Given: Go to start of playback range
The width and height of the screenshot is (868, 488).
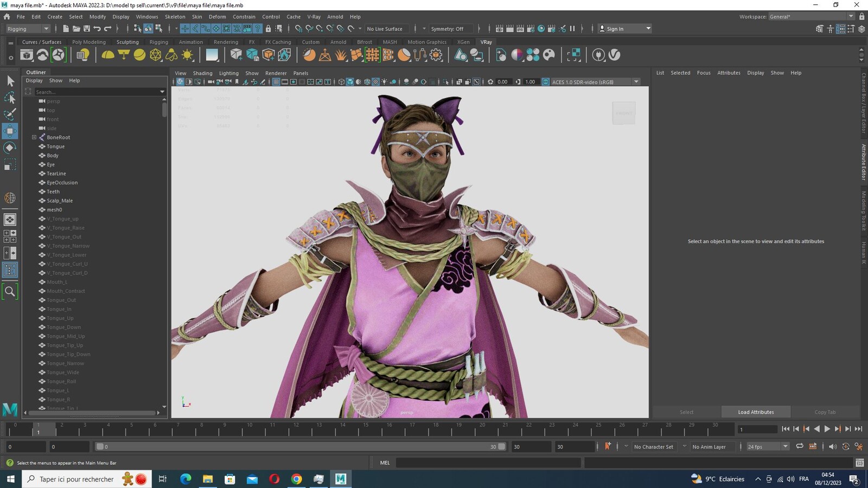Looking at the screenshot, I should click(x=786, y=429).
